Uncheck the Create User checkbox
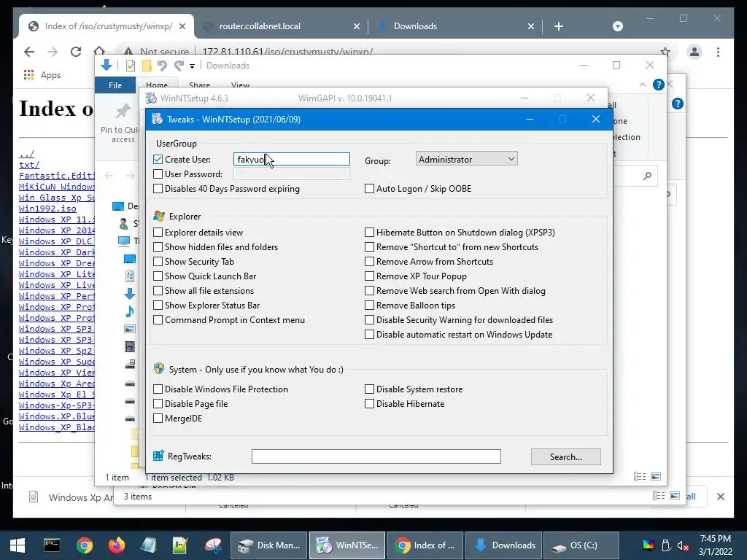The image size is (747, 560). coord(158,160)
